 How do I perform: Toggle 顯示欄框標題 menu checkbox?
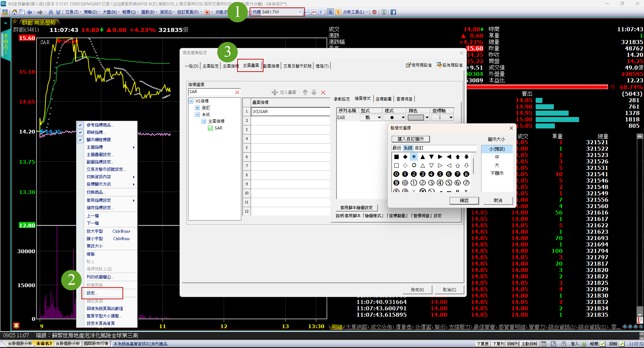(x=80, y=140)
